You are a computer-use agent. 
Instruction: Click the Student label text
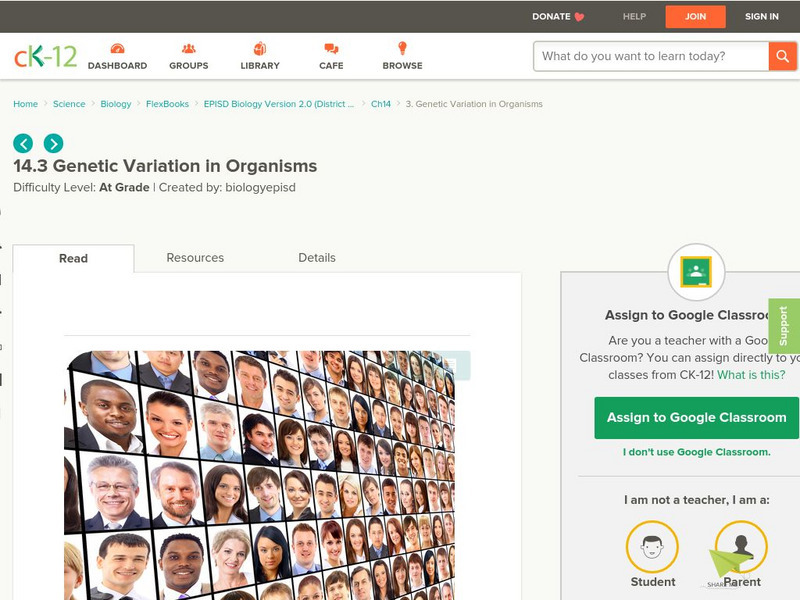pyautogui.click(x=653, y=582)
